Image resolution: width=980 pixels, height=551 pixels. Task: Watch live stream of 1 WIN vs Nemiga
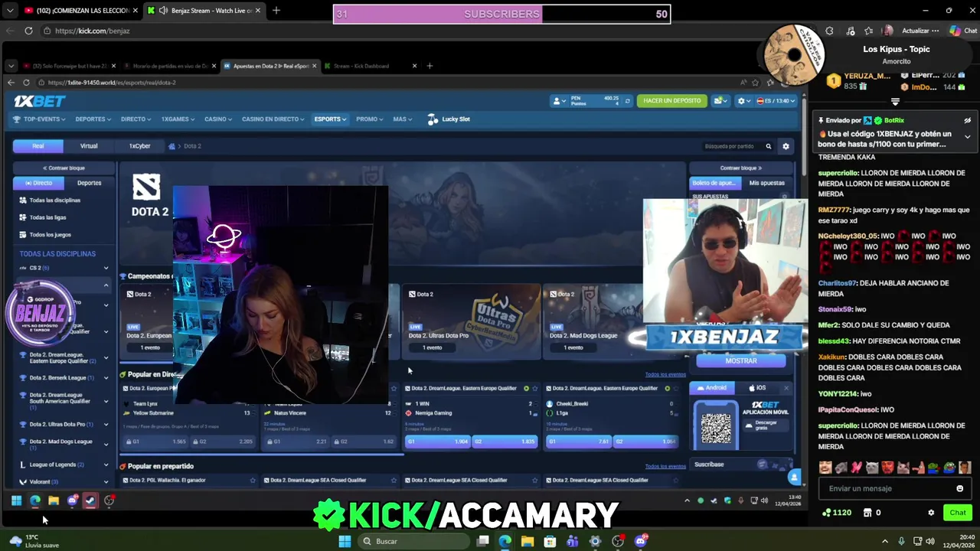click(x=526, y=388)
